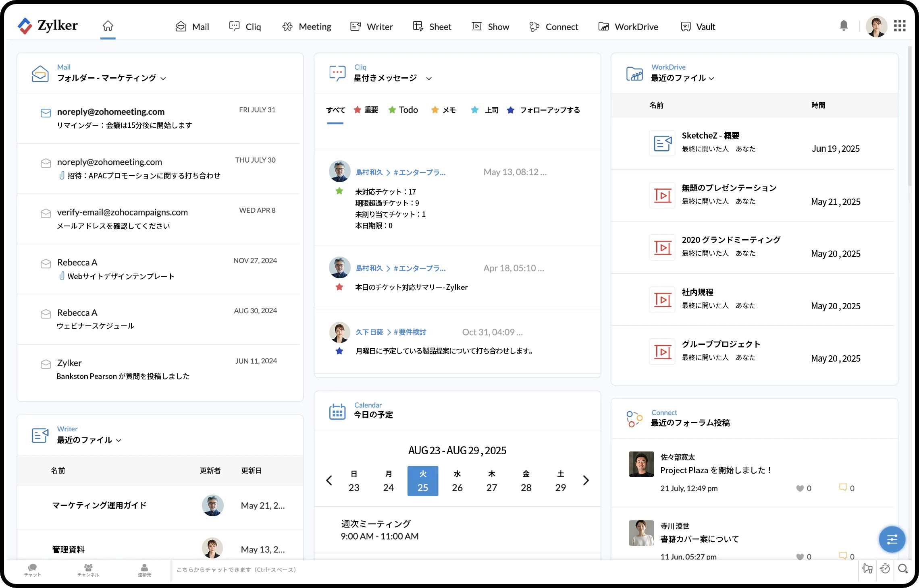Open the Show app tab
The image size is (919, 588).
coord(491,27)
